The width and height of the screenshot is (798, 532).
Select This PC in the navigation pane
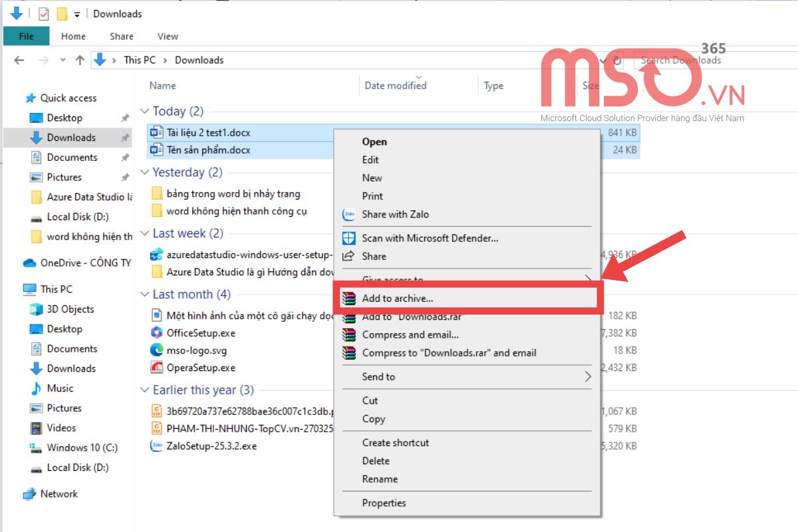point(56,289)
